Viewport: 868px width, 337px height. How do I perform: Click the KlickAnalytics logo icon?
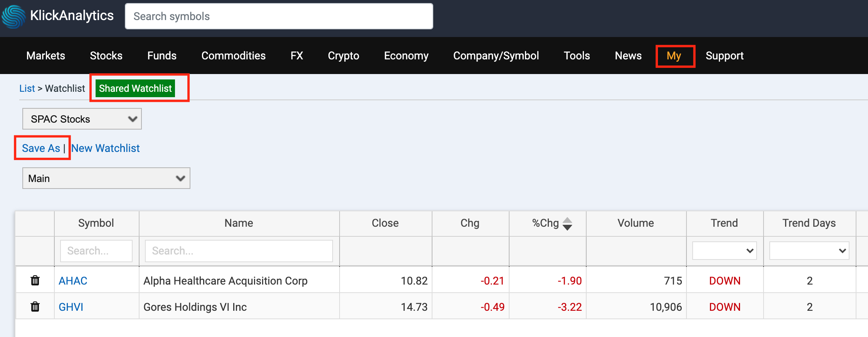tap(13, 16)
